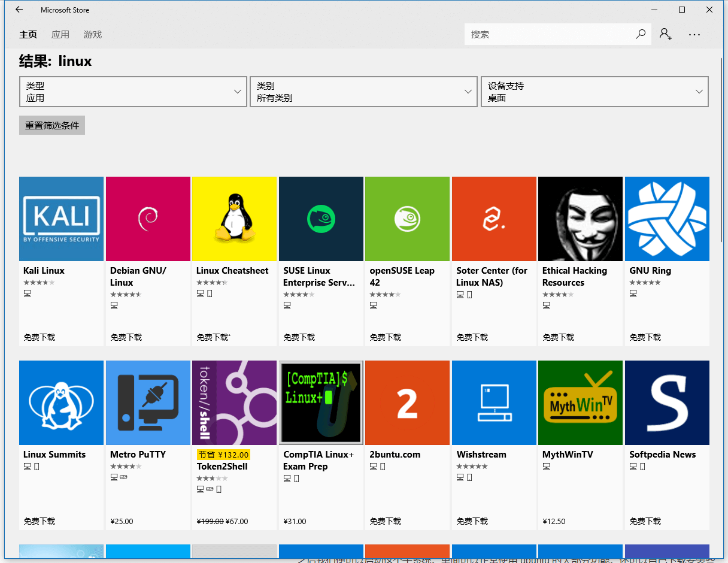Click the 结果: linux heading

click(56, 61)
